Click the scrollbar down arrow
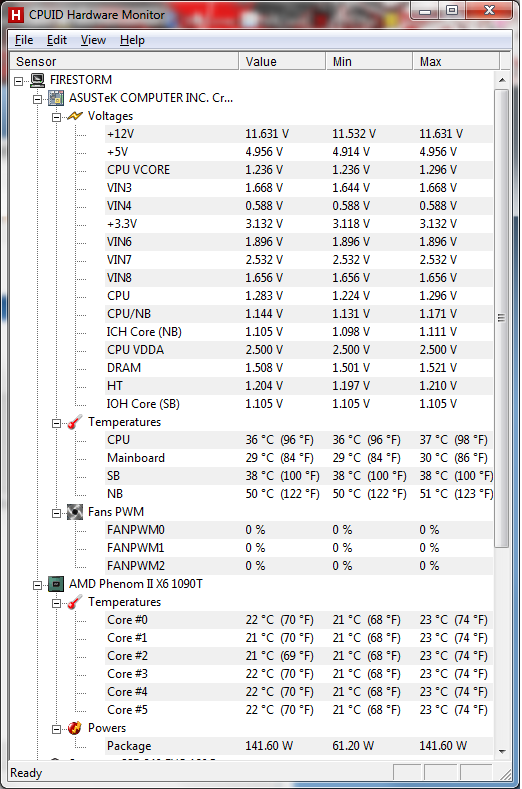Screen dimensions: 522x789 click(x=502, y=751)
